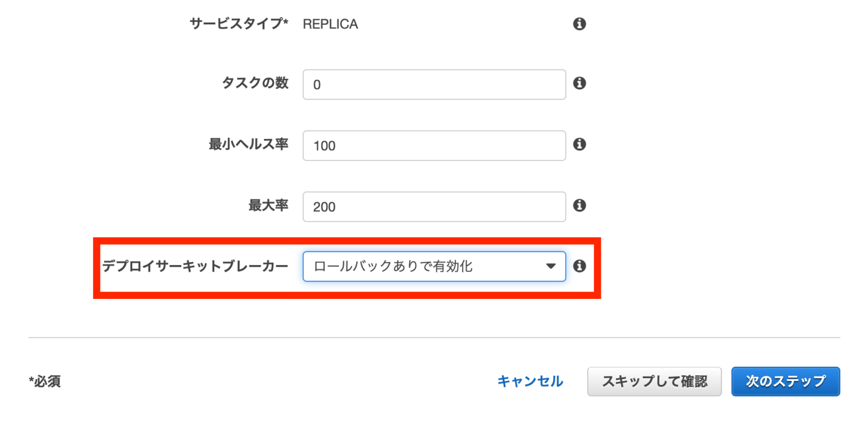
Task: Click the 最大率 field showing 200
Action: [434, 207]
